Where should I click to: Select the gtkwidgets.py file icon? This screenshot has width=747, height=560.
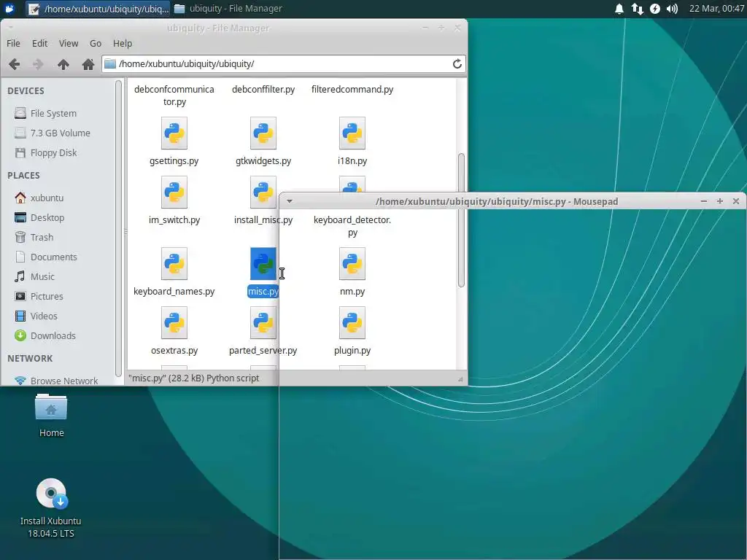pyautogui.click(x=263, y=133)
